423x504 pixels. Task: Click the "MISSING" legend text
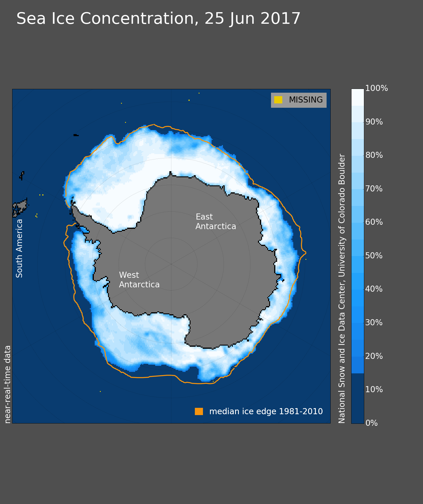tap(305, 100)
